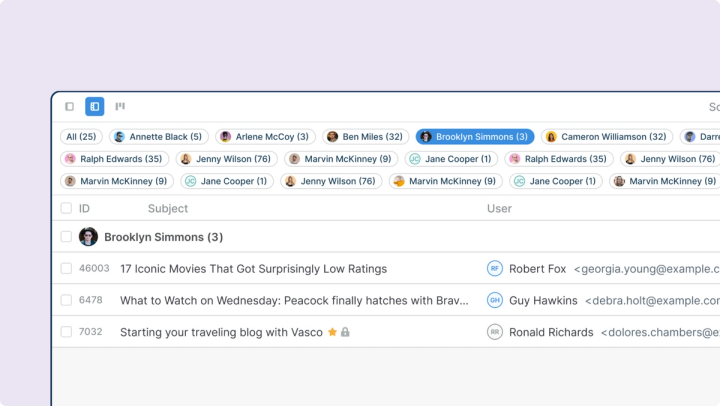720x406 pixels.
Task: Open 'What to Watch on Wednesday' ticket
Action: 294,300
